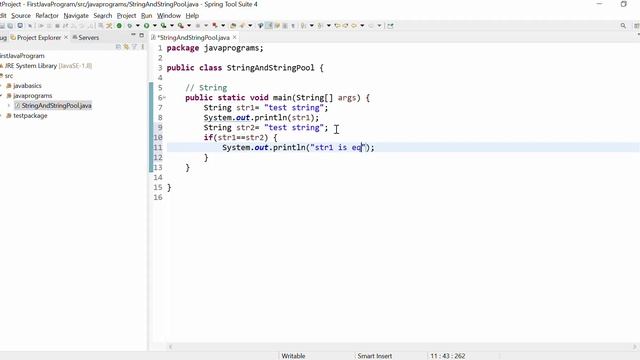Click the Debug bug icon
The width and height of the screenshot is (640, 360).
pos(130,26)
